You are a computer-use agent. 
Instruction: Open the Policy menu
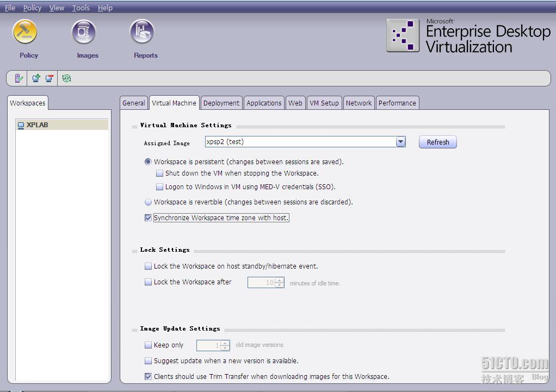pos(32,8)
